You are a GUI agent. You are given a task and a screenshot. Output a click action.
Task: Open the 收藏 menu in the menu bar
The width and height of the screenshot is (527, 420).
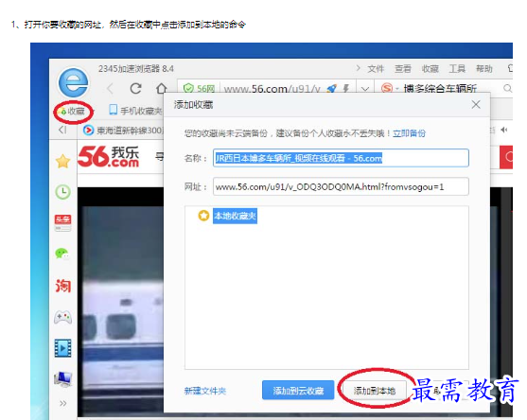pos(430,69)
